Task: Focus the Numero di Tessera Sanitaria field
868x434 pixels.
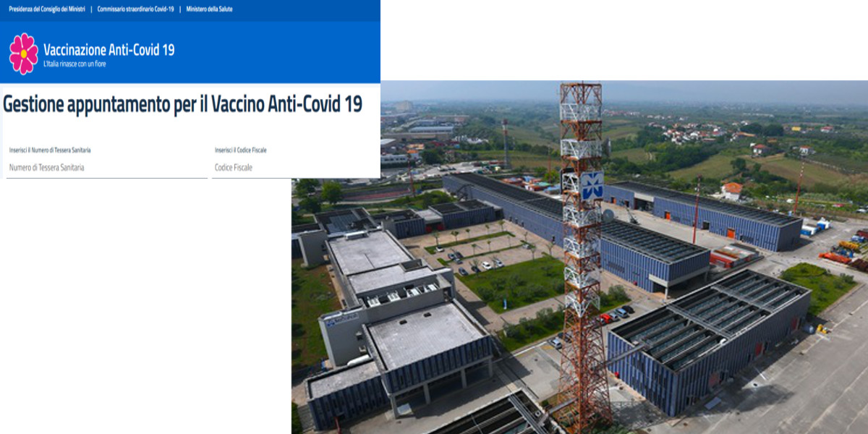Action: 106,168
